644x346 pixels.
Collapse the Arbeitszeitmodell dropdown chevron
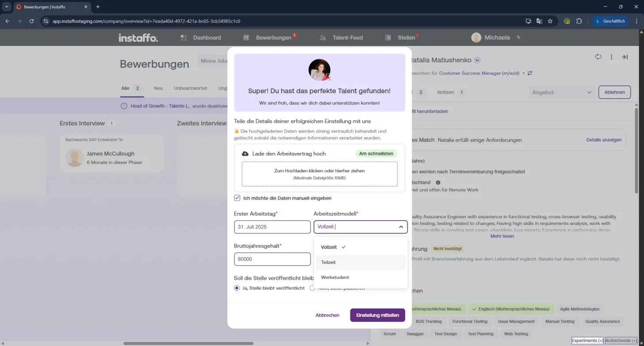[x=401, y=227]
